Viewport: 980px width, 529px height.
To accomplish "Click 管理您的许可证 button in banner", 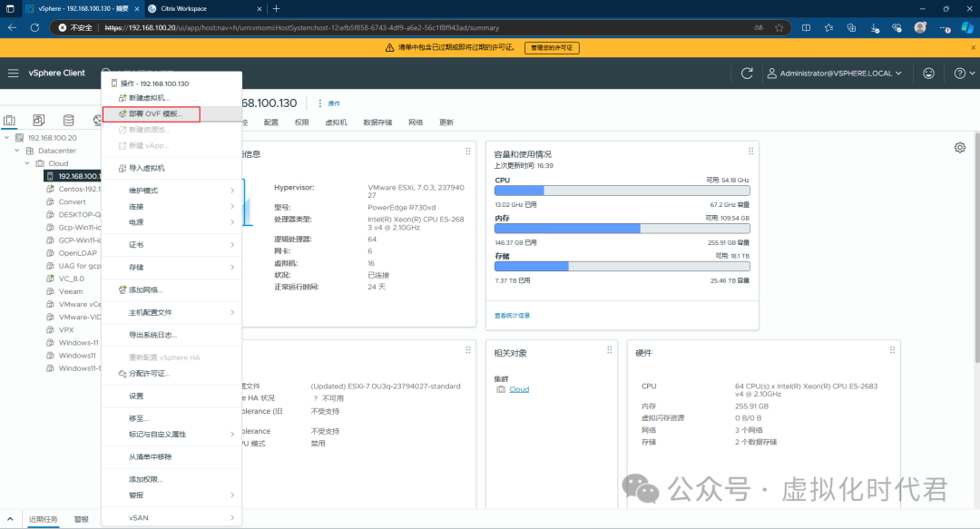I will [552, 47].
